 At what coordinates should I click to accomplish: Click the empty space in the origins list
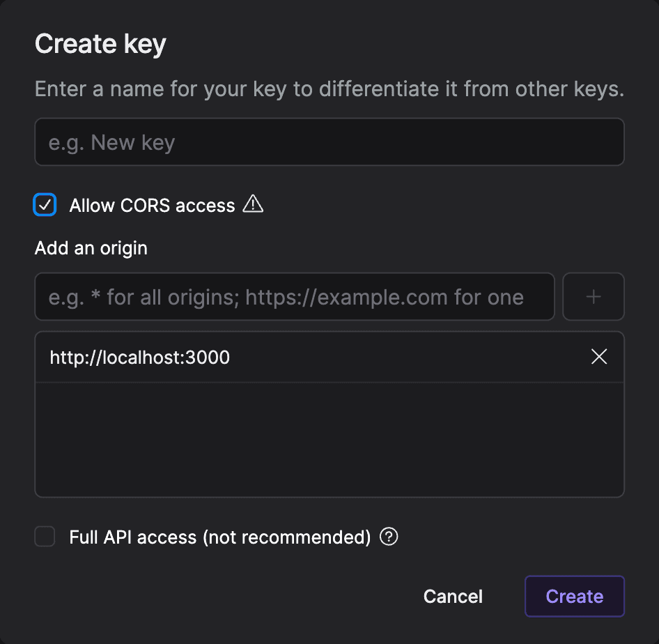pos(329,439)
